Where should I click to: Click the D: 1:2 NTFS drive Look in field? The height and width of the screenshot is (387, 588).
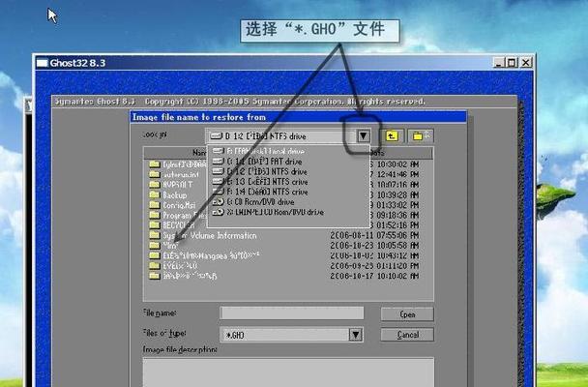click(x=281, y=136)
